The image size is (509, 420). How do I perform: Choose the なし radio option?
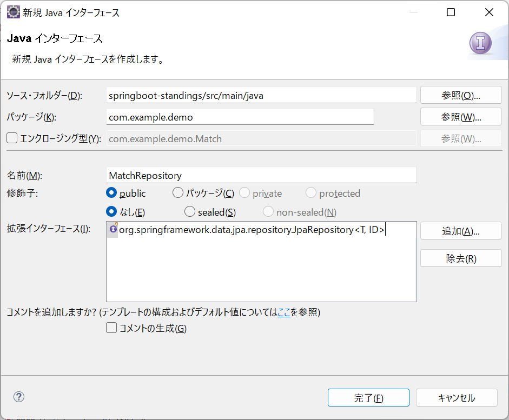tap(112, 212)
